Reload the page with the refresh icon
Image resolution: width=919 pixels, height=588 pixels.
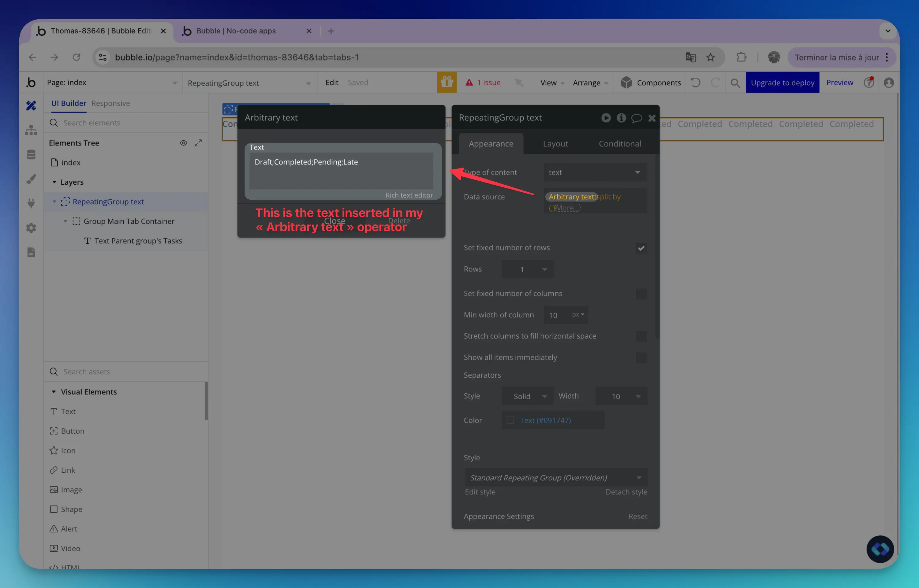[77, 57]
